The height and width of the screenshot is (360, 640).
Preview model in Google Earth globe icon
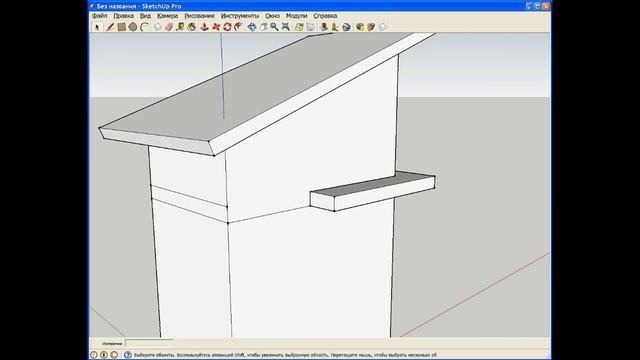point(346,27)
